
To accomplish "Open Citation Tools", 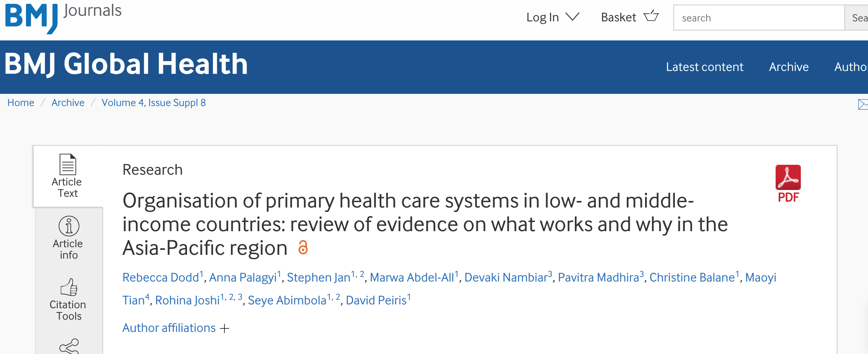I will [x=68, y=299].
